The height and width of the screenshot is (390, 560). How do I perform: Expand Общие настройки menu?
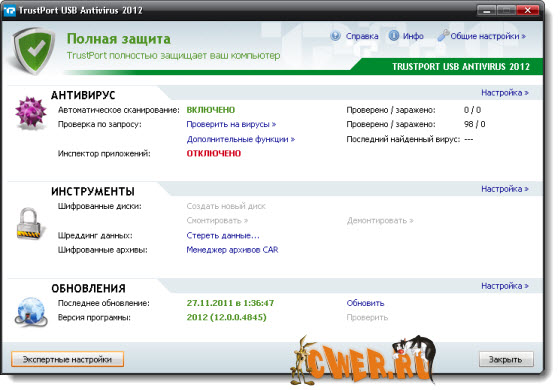488,36
